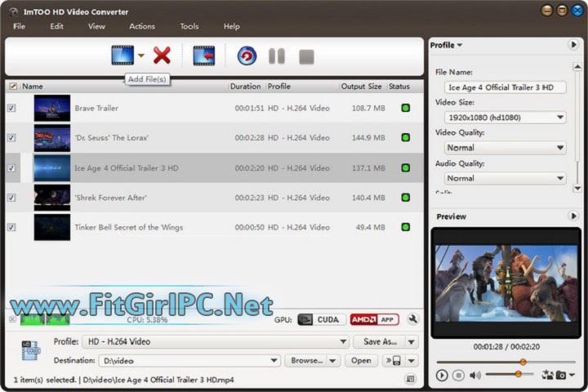Screen dimensions: 588x392
Task: Click the filmstrip icon with red arrow
Action: [203, 56]
